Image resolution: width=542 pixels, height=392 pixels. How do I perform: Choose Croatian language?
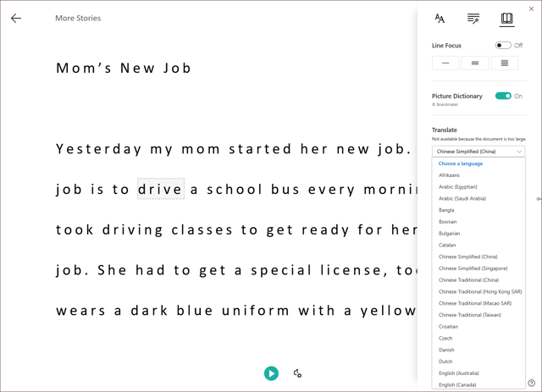pyautogui.click(x=478, y=327)
